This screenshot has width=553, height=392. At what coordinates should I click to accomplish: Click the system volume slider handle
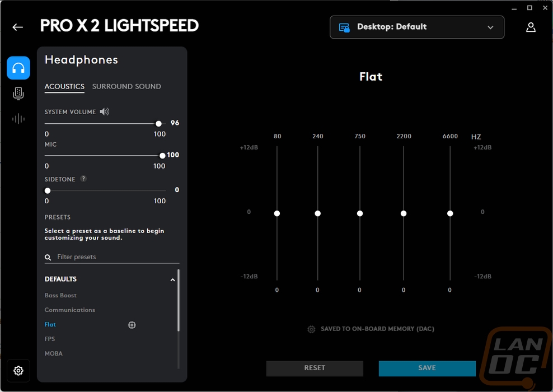pyautogui.click(x=159, y=124)
